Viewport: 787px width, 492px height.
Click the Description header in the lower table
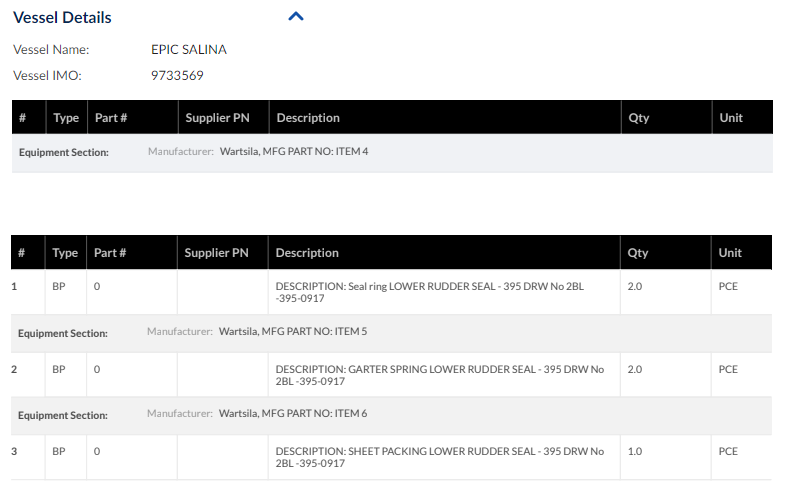click(307, 253)
